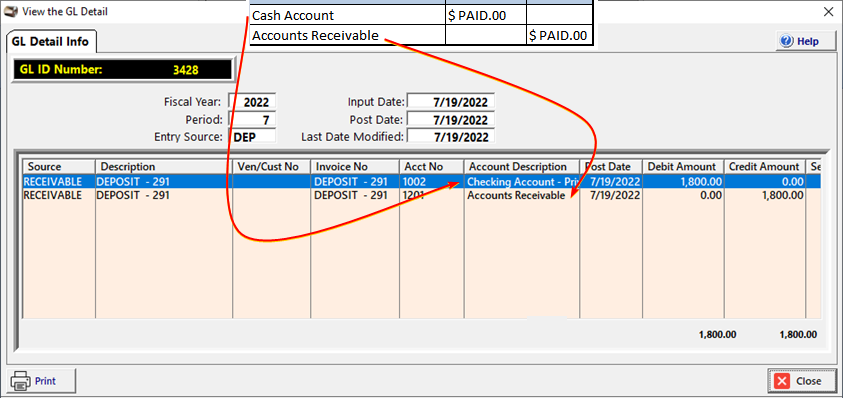Click the Last Date Modified field
Image resolution: width=843 pixels, height=398 pixels.
pos(451,136)
